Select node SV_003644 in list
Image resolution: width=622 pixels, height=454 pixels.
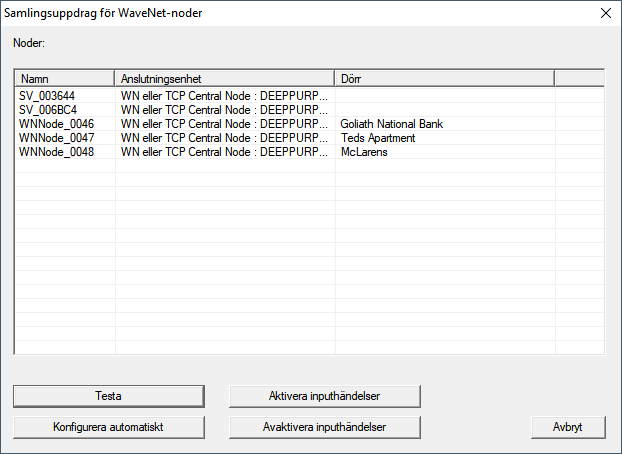click(45, 96)
